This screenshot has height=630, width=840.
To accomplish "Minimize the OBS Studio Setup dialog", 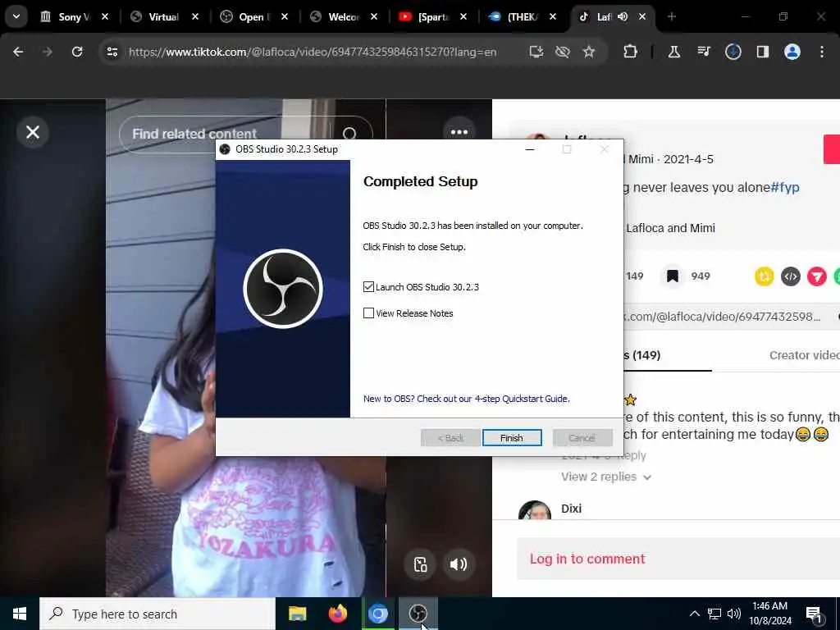I will pyautogui.click(x=530, y=149).
